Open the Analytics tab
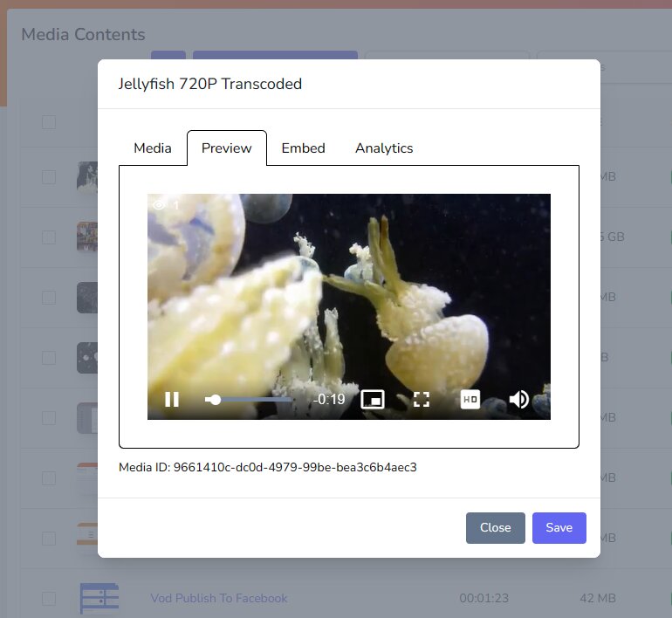The image size is (672, 618). 384,148
